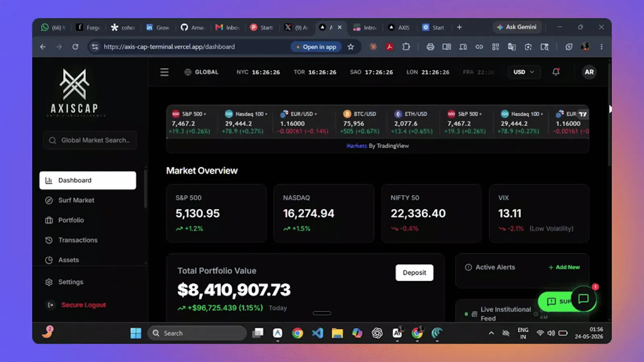Open Assets from the sidebar
Viewport: 644px width, 362px height.
[x=88, y=260]
